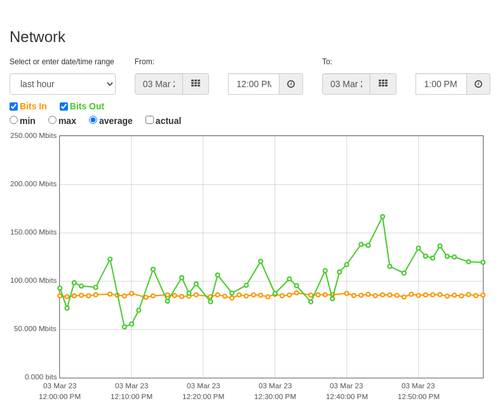Click the '250.000 Mbits' axis label
Viewport: 500px width, 403px height.
click(x=33, y=136)
